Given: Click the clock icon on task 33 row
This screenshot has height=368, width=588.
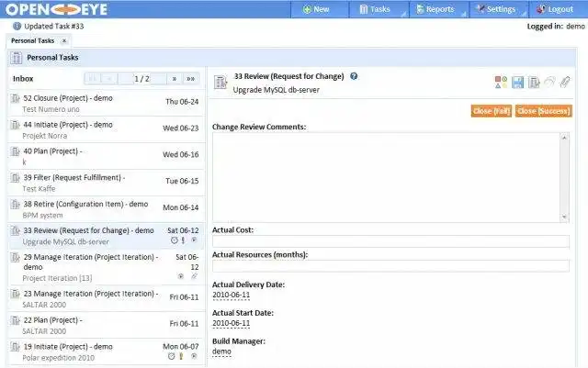Looking at the screenshot, I should [175, 240].
